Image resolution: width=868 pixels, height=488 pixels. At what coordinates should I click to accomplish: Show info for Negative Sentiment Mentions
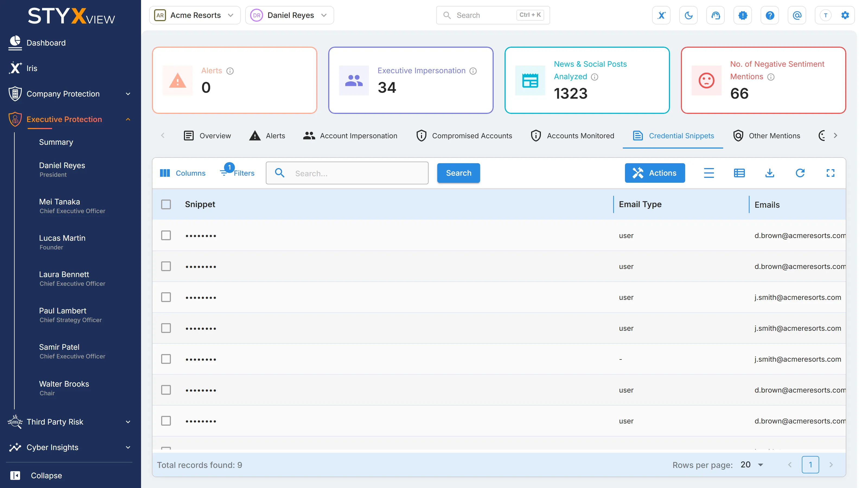click(x=771, y=77)
